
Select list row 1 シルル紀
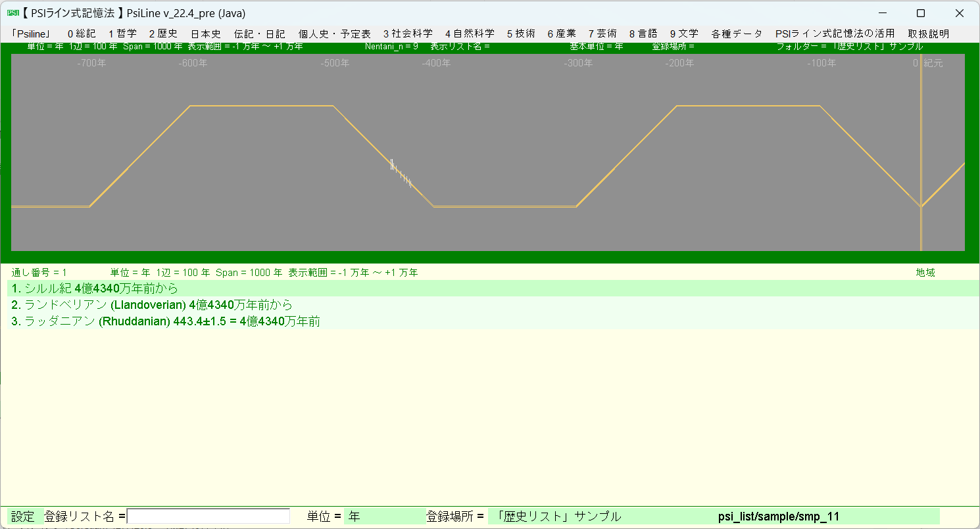493,288
